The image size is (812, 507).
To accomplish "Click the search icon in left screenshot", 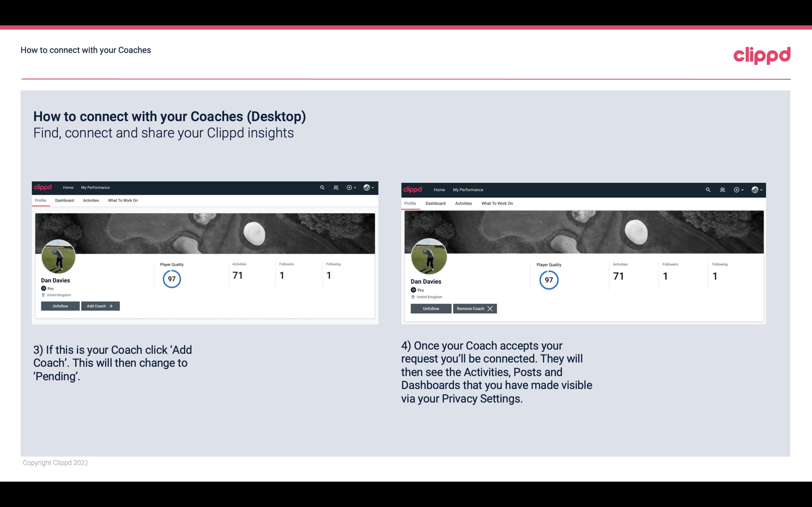I will click(322, 187).
